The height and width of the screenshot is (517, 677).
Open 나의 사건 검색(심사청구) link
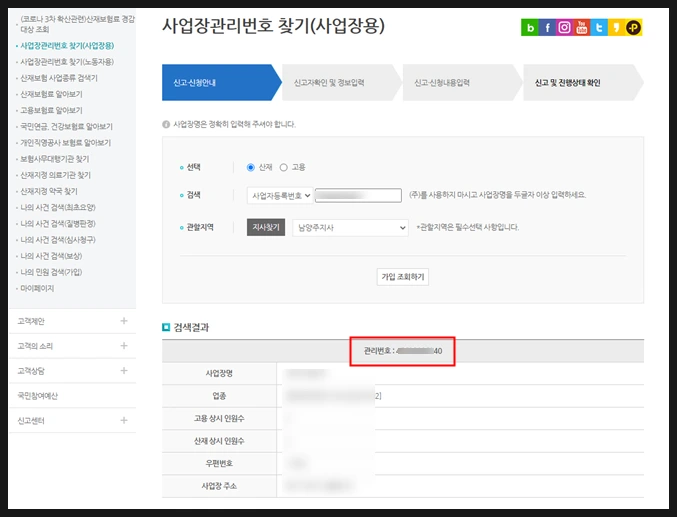click(x=58, y=240)
